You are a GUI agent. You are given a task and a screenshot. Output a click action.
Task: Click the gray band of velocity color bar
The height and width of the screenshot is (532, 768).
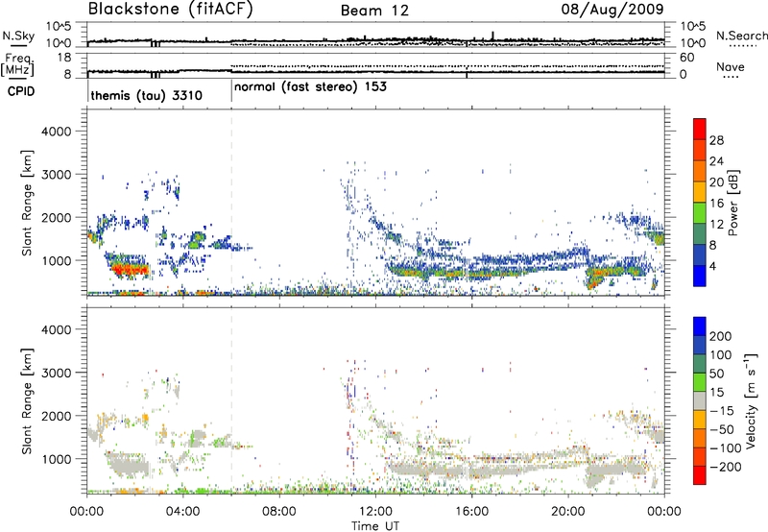click(x=700, y=400)
